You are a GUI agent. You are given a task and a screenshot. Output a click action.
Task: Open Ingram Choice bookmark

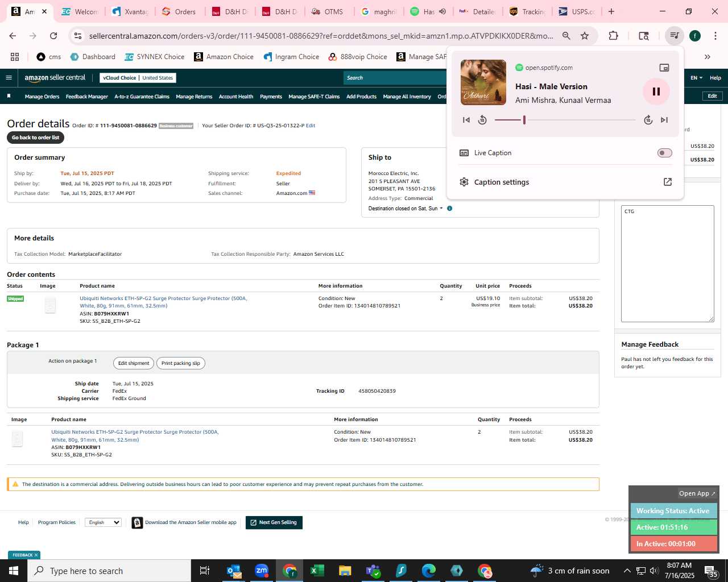291,57
